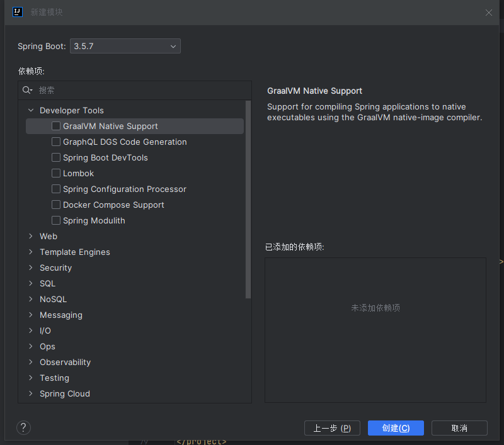
Task: Expand the Template Engines chevron
Action: click(31, 252)
